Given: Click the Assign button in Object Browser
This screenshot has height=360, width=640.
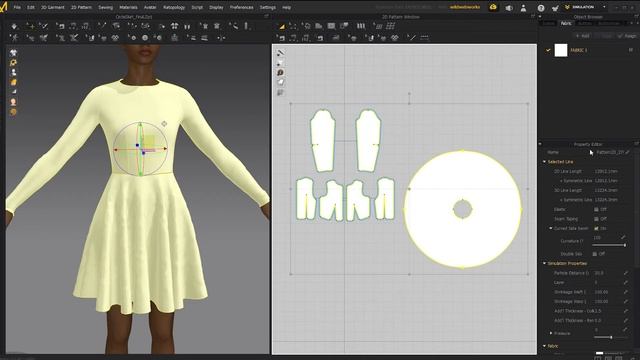Looking at the screenshot, I should [627, 36].
